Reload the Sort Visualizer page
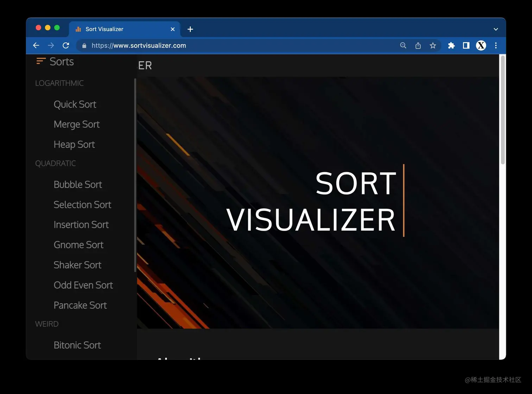 [66, 45]
